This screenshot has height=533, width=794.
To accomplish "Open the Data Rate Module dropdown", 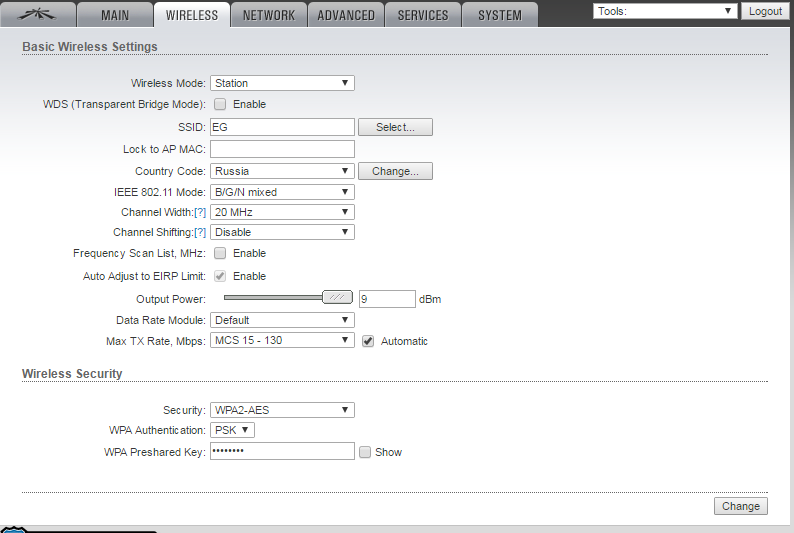I will tap(282, 320).
